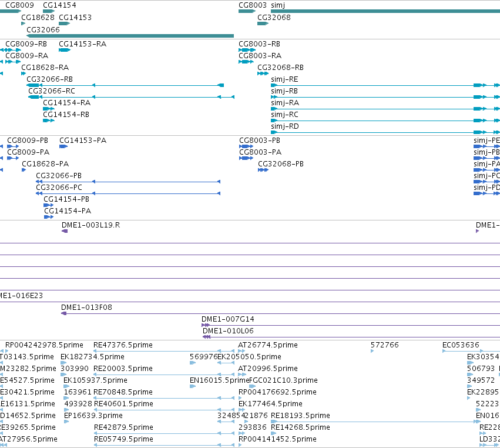The width and height of the screenshot is (500, 448).
Task: Click the CG14153 gene arrow
Action: tap(64, 24)
